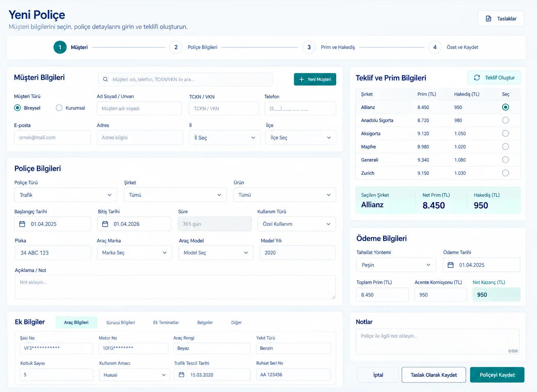Click the plus icon on Yeni Müşteri
This screenshot has width=537, height=392.
point(302,80)
